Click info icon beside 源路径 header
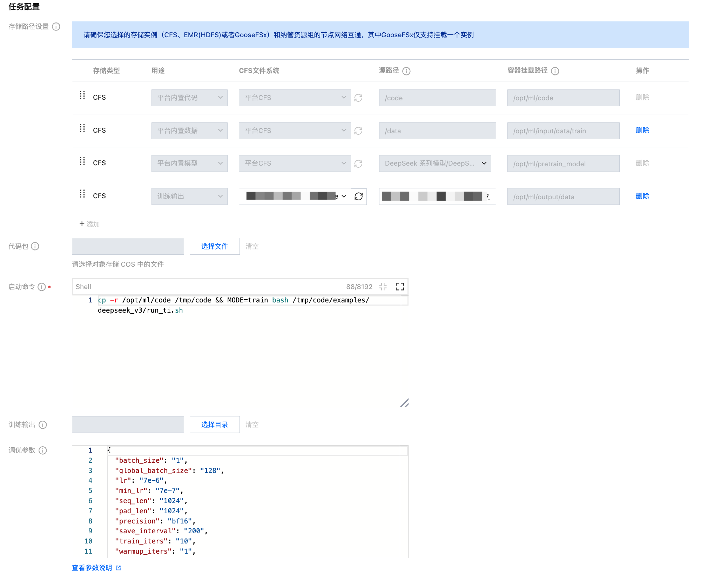The image size is (728, 581). (406, 71)
